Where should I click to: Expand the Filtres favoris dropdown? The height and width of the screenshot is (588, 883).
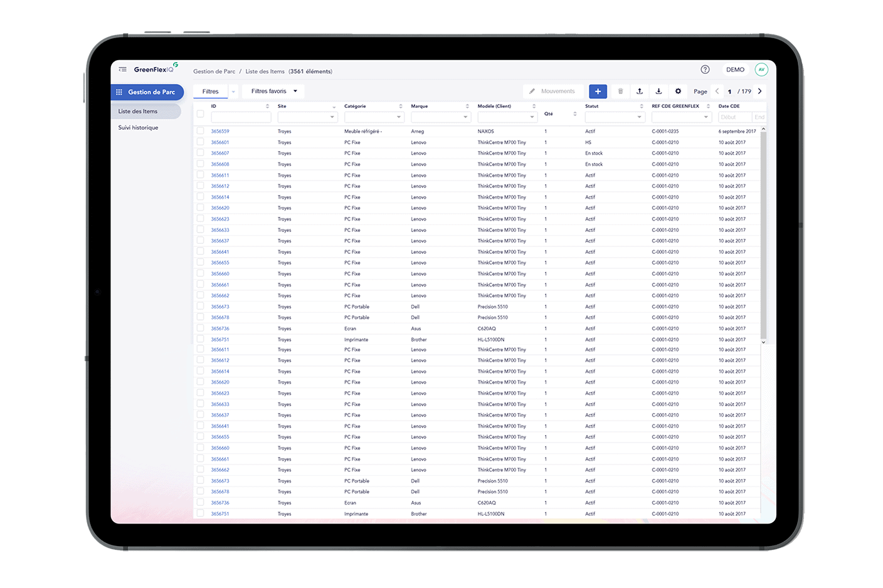[x=273, y=92]
